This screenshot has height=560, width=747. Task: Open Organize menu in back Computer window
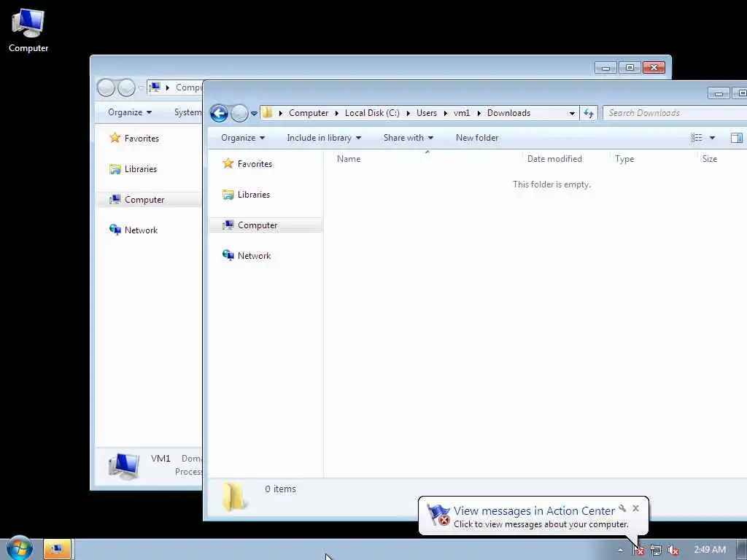(130, 112)
